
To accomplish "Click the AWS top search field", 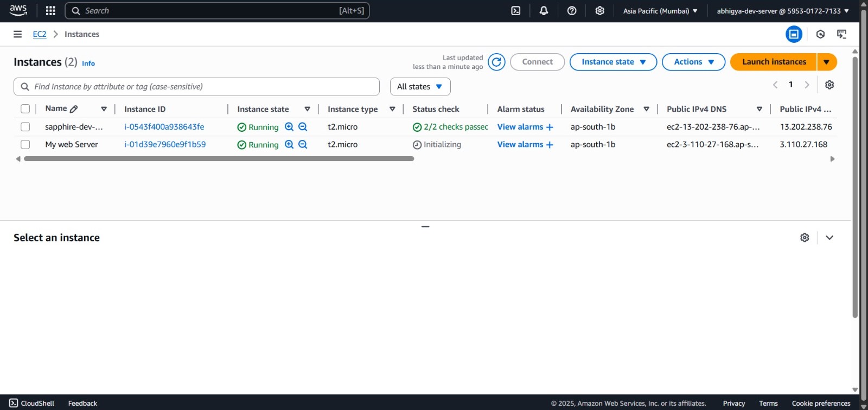I will pos(217,11).
